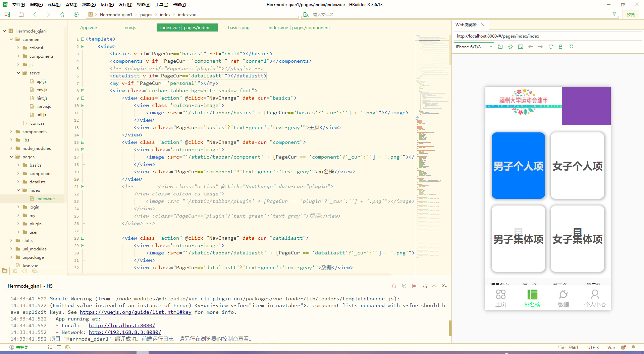Collapse the serve folder in project tree

click(x=18, y=73)
